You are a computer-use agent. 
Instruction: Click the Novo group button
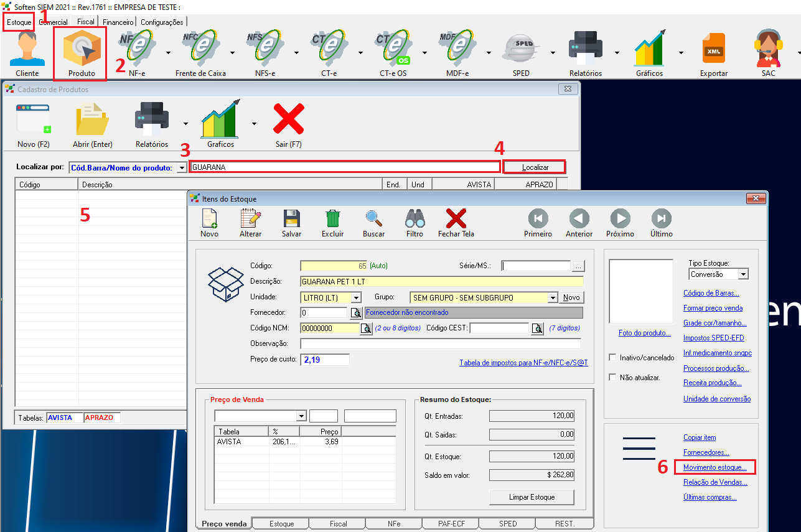tap(572, 297)
